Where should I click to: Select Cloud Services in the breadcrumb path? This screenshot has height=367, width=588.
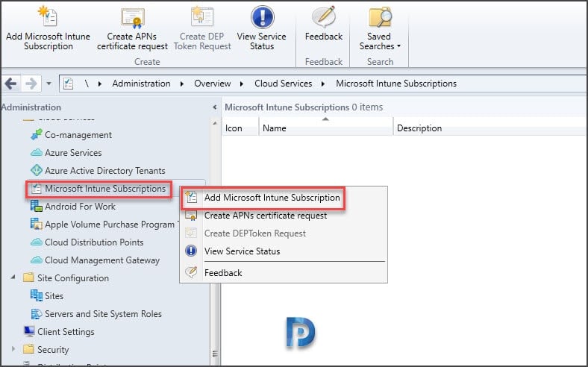click(283, 84)
